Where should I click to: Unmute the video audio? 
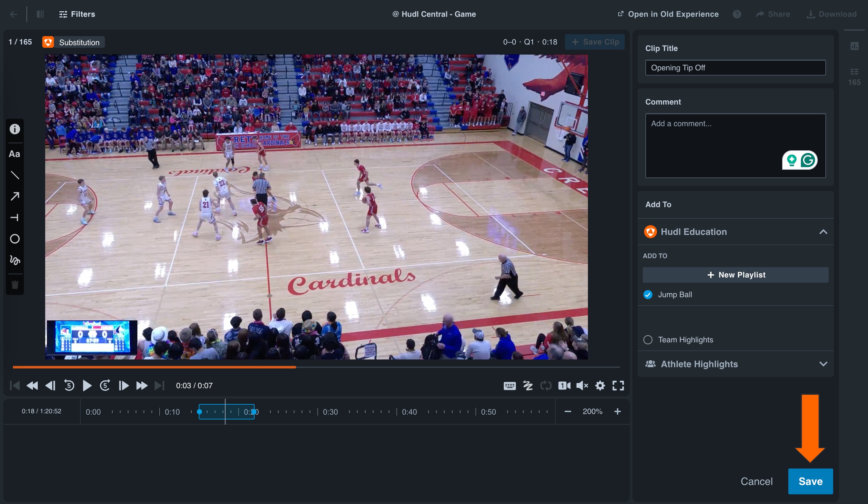(x=582, y=386)
